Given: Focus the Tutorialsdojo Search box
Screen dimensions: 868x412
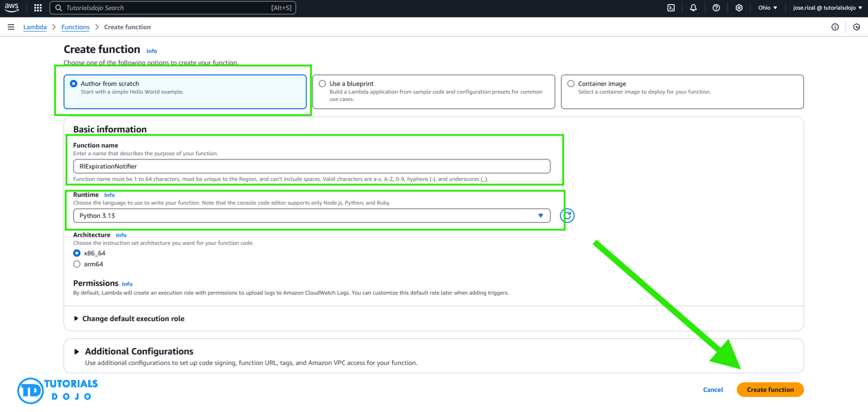Looking at the screenshot, I should pyautogui.click(x=173, y=8).
